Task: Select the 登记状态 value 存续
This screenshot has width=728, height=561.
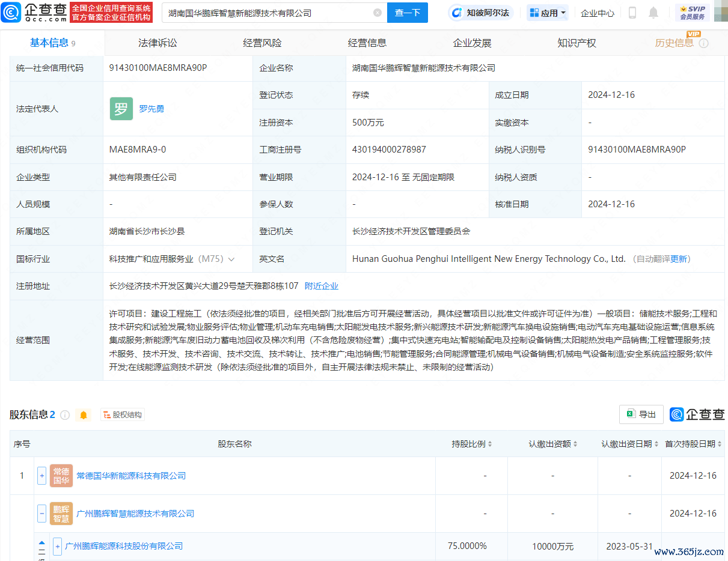Action: [x=361, y=95]
